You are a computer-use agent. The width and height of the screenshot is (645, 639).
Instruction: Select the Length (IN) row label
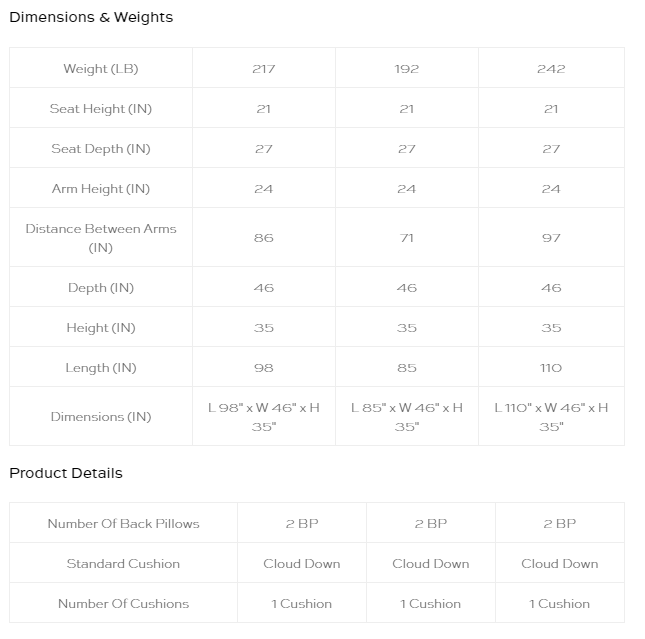pos(101,367)
